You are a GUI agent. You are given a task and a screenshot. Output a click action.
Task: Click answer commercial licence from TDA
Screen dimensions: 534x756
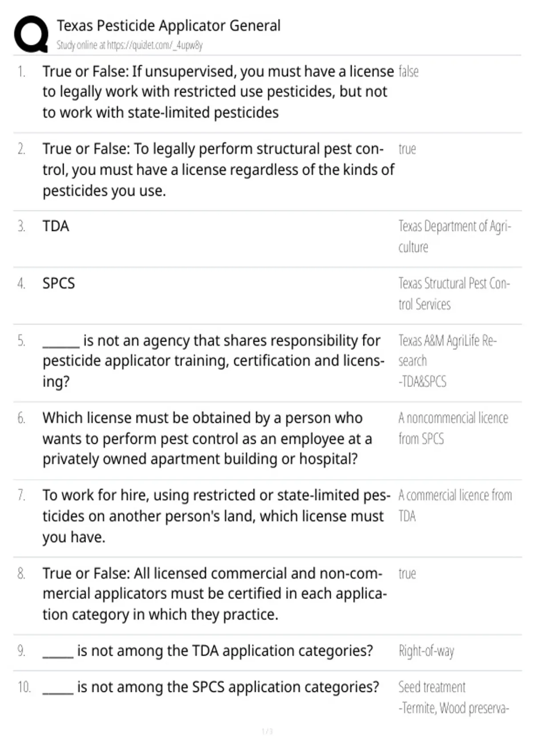coord(455,506)
